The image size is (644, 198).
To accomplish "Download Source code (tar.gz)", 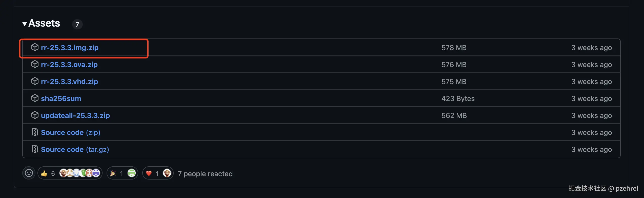I will point(75,149).
